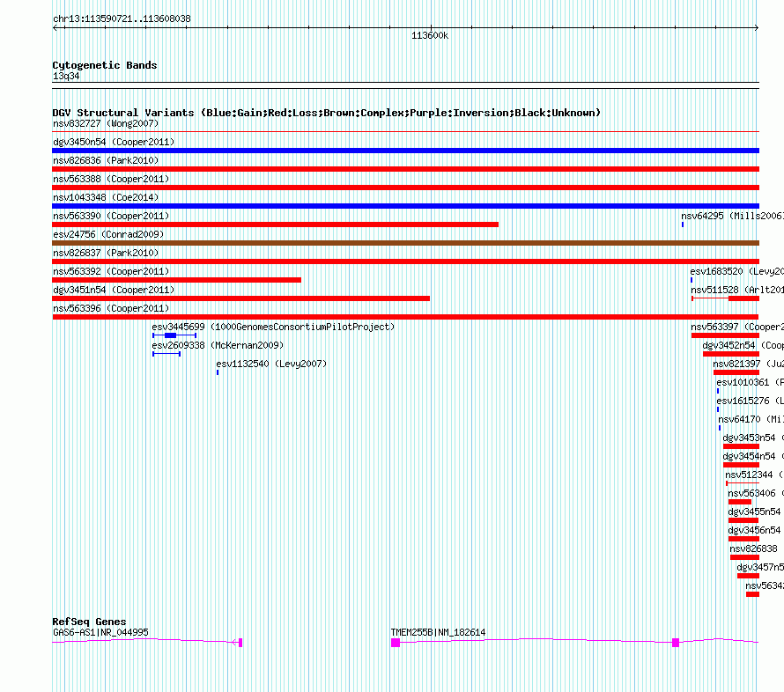
Task: Select the brown esv24756 complex variant bar
Action: coord(405,243)
